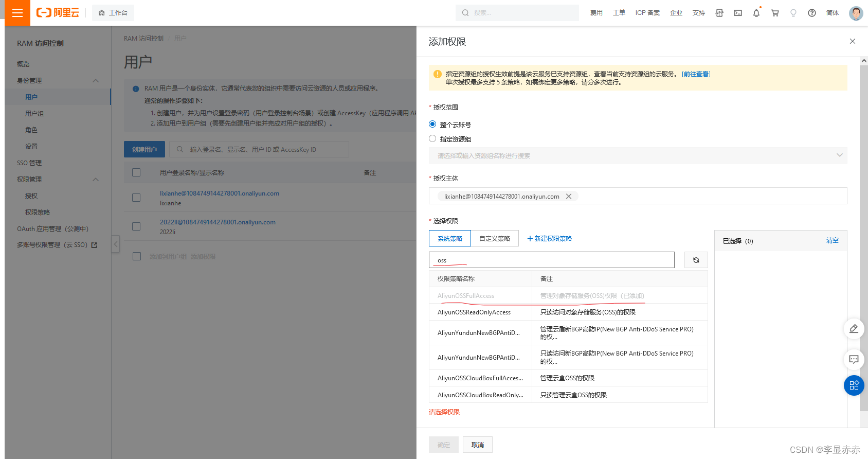This screenshot has height=459, width=868.
Task: Check the 2022li user row checkbox
Action: 136,226
